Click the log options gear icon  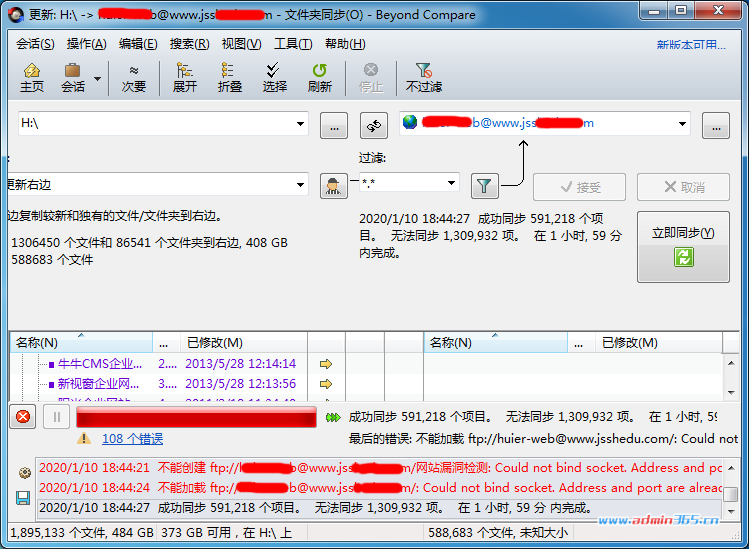click(25, 473)
